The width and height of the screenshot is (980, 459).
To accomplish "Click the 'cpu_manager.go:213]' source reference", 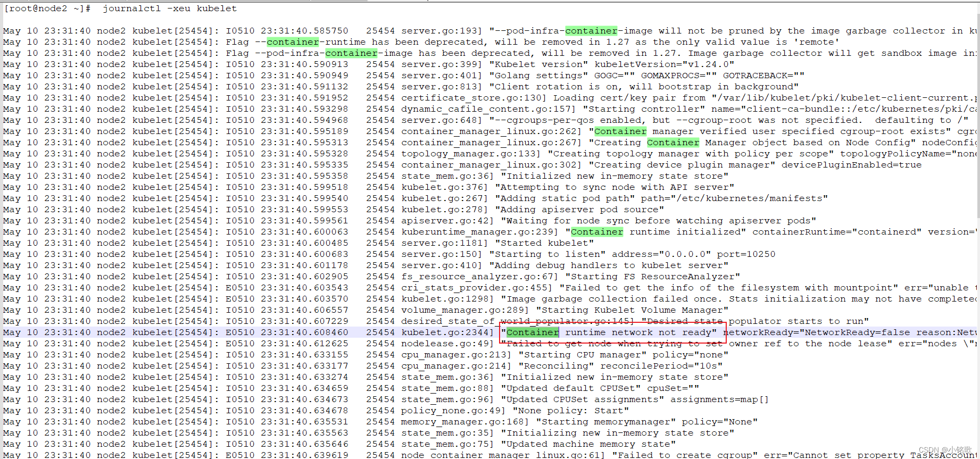I will point(456,355).
